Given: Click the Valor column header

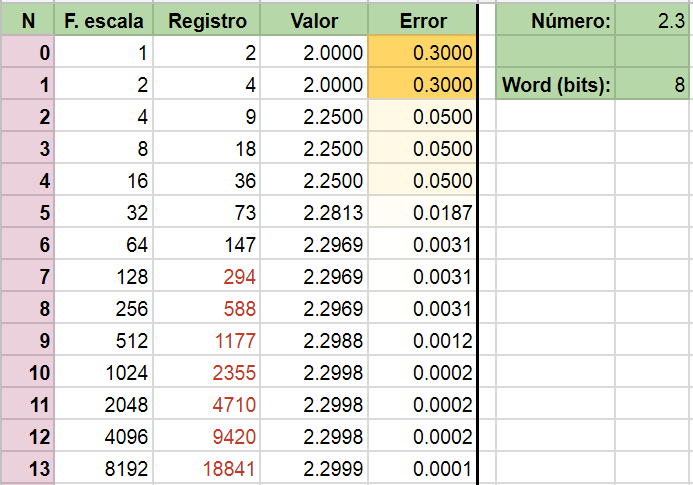Looking at the screenshot, I should [314, 20].
